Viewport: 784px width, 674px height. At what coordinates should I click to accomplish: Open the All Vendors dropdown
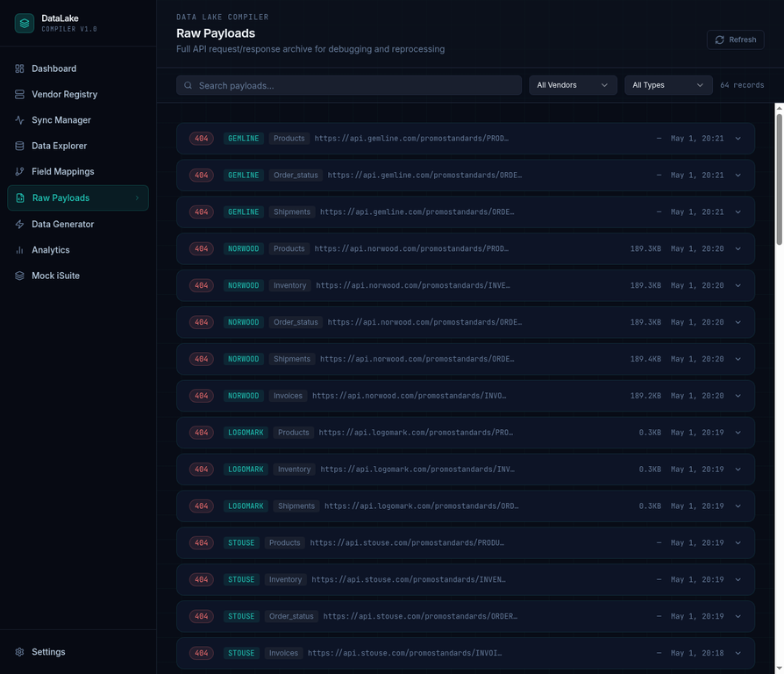click(x=573, y=85)
